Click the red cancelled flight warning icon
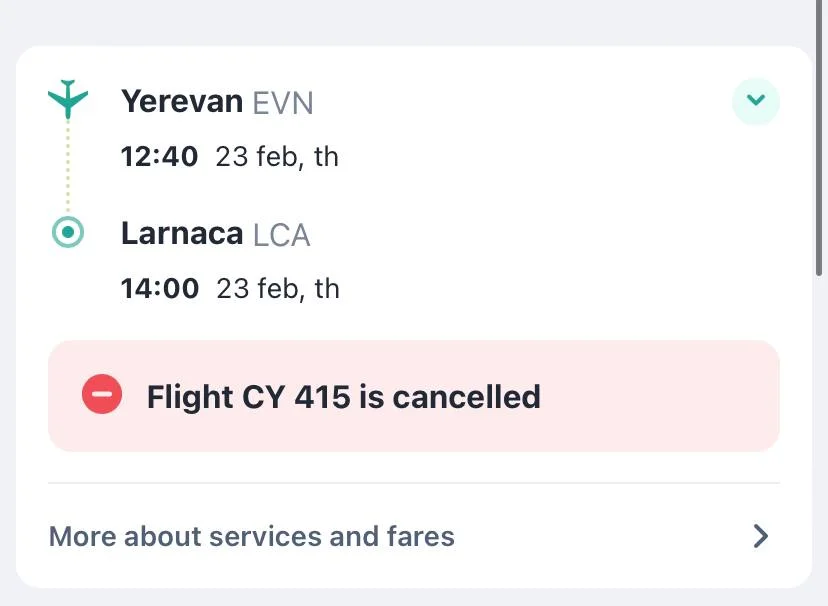 [x=102, y=395]
